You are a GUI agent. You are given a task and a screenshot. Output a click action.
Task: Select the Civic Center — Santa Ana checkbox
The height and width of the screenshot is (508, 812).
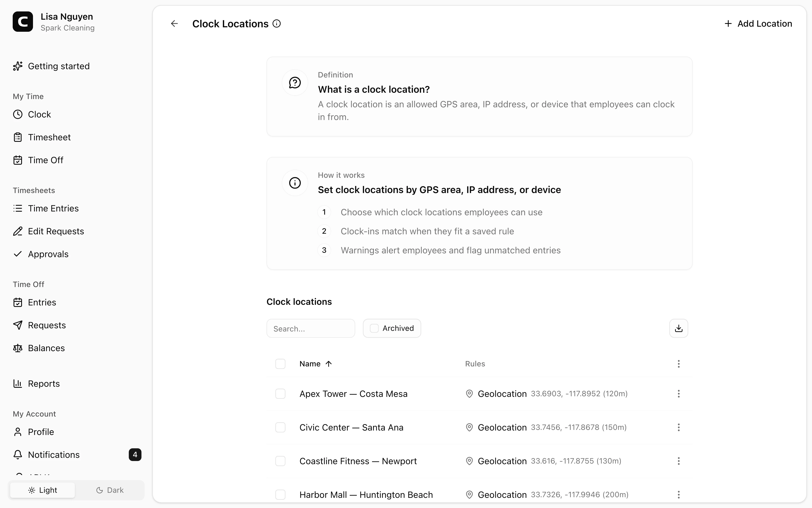click(x=280, y=427)
